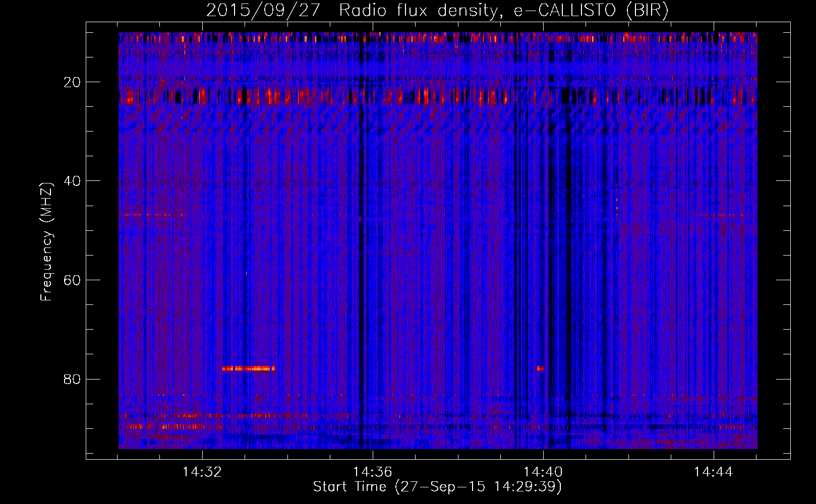The width and height of the screenshot is (816, 504).
Task: Click the 60 MHz frequency tick label
Action: [73, 280]
